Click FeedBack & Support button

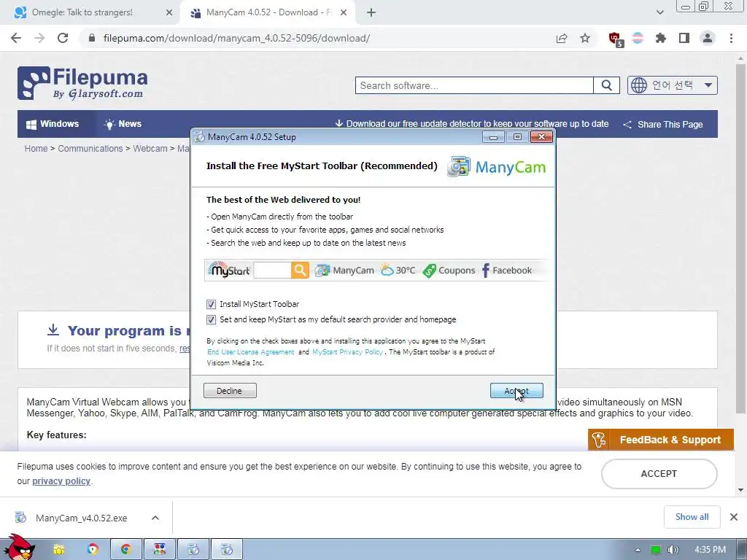click(661, 440)
